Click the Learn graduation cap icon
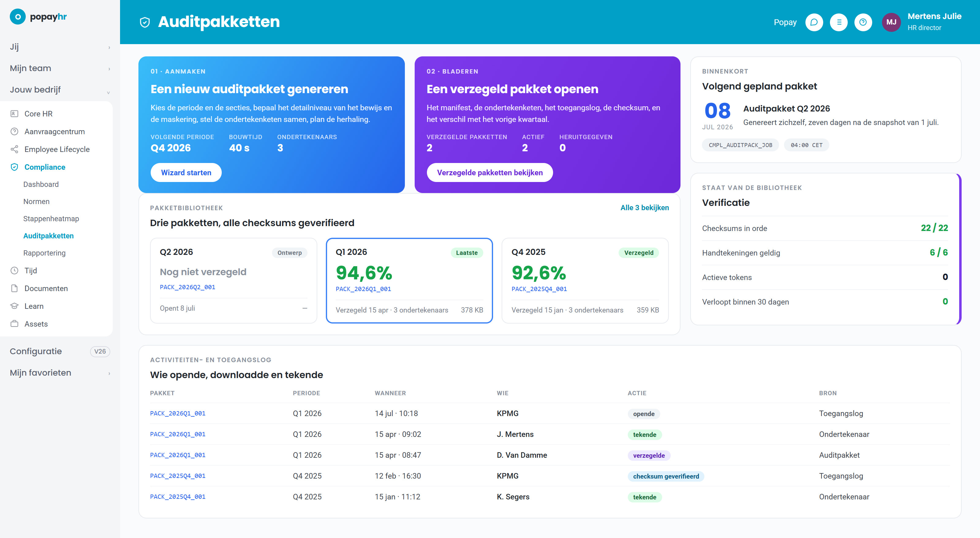The width and height of the screenshot is (980, 538). 14,306
